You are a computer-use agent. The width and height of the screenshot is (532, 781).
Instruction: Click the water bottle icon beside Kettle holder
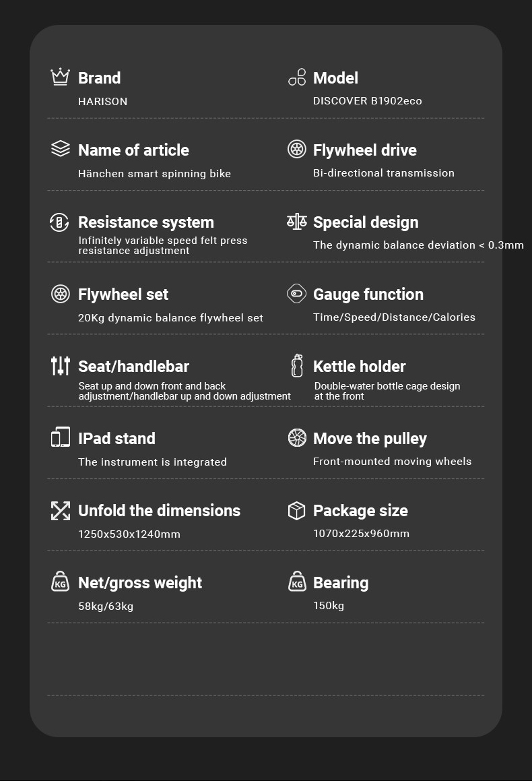297,366
